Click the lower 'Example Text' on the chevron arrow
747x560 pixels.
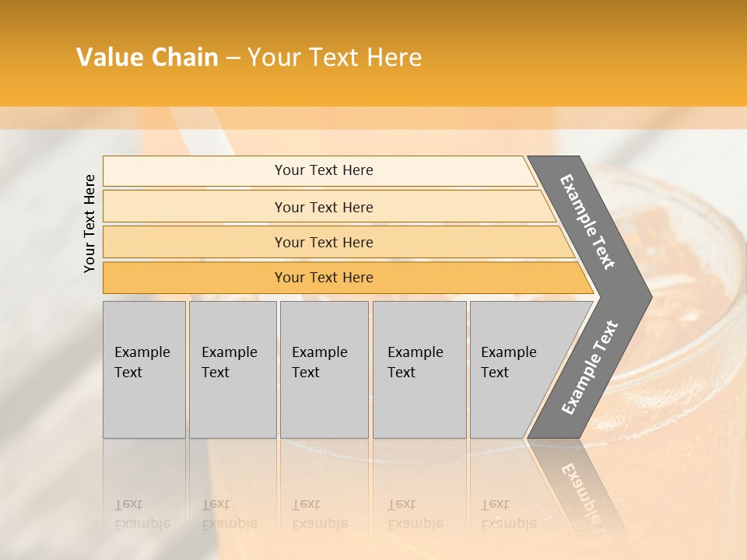coord(589,367)
